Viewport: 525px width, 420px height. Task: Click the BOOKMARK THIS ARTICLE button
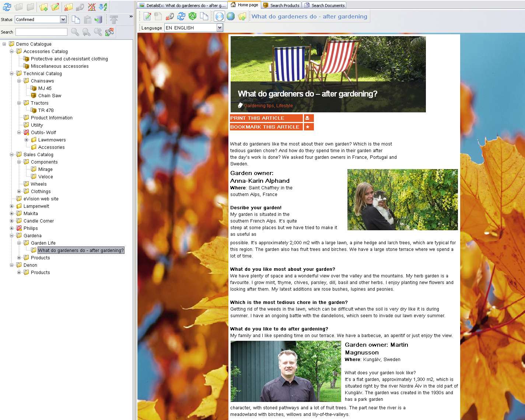click(x=266, y=127)
